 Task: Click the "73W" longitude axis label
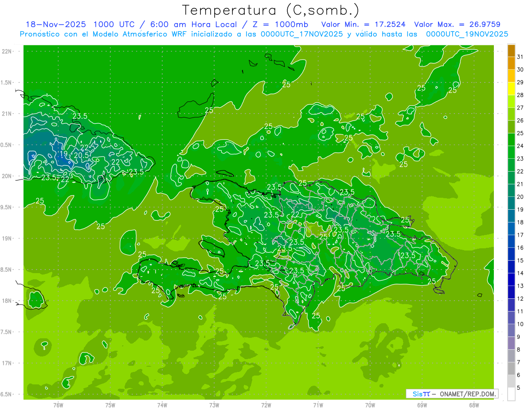click(214, 405)
